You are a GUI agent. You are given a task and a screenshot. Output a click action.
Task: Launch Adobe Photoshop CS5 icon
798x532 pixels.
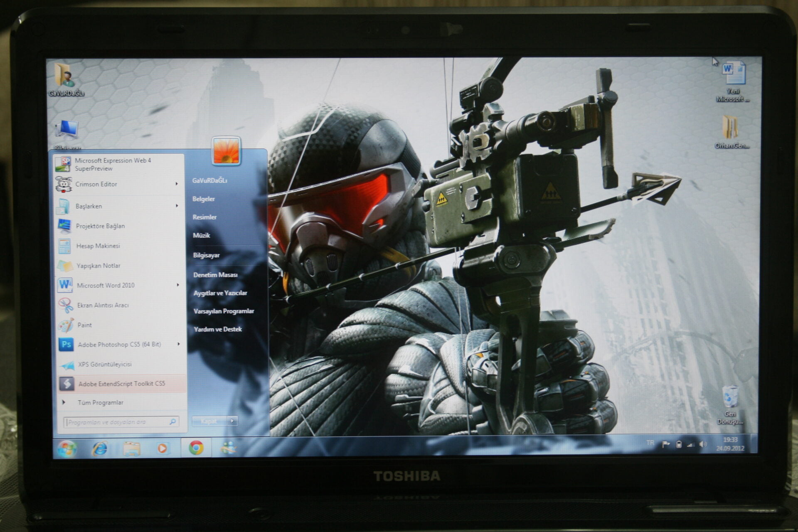tap(66, 345)
